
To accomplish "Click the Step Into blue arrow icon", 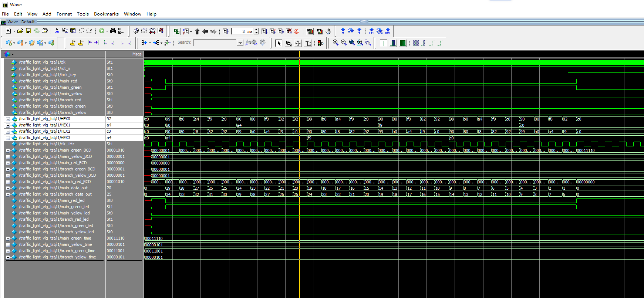I will point(343,31).
